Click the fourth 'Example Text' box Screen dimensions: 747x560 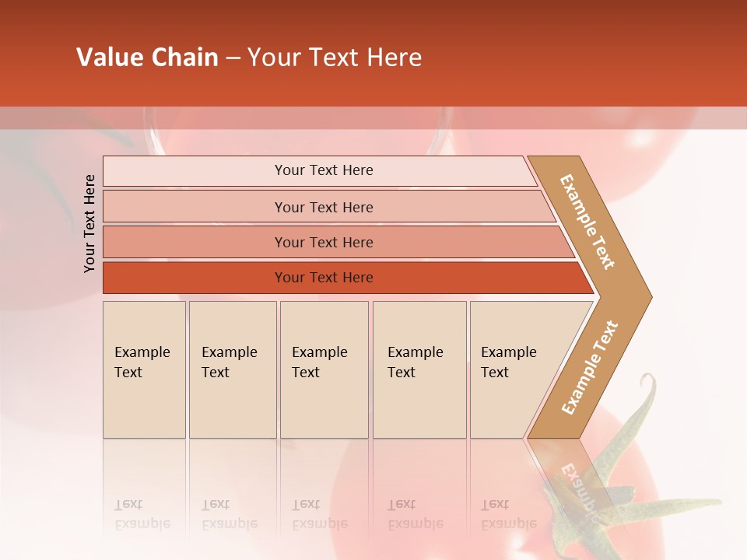point(419,369)
